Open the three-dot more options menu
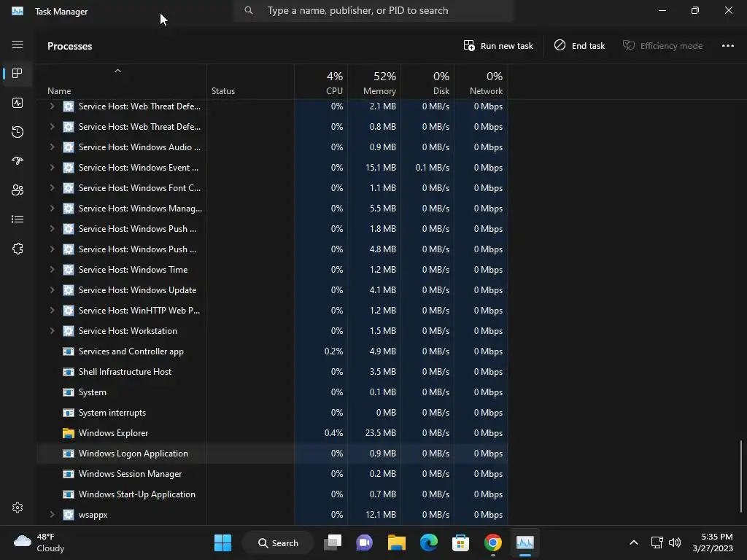The width and height of the screenshot is (747, 560). (728, 46)
